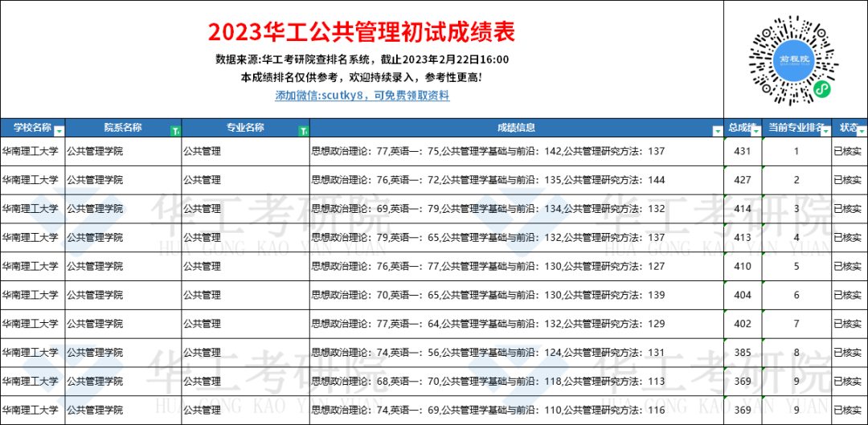Select the title 2023华工公共管理初试成绩表
868x425 pixels.
[x=362, y=33]
